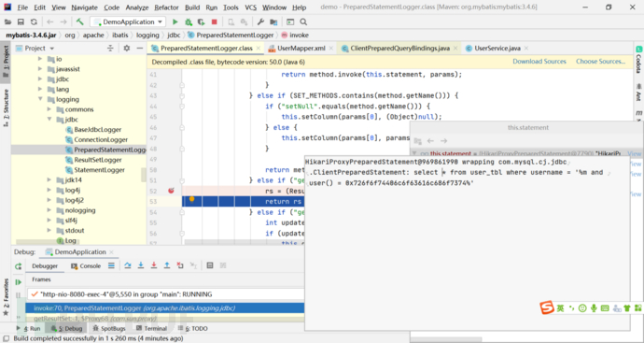Toggle tool window bars via bottom-left corner icon
This screenshot has width=644, height=343.
pos(6,338)
